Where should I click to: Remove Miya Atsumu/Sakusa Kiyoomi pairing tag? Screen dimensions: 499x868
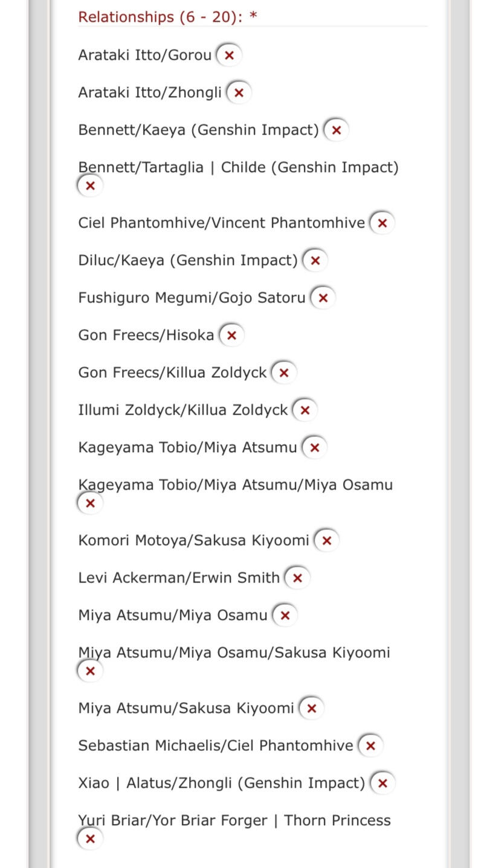pos(312,709)
